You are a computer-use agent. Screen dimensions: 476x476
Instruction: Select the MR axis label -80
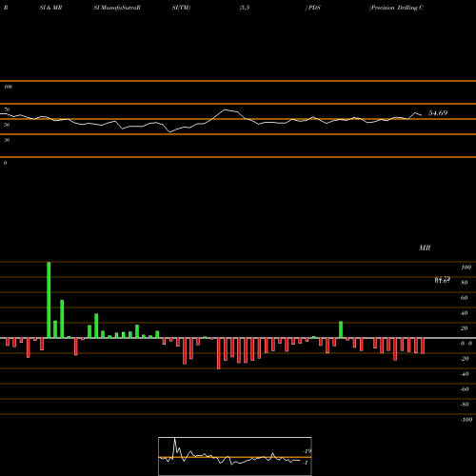pyautogui.click(x=465, y=405)
